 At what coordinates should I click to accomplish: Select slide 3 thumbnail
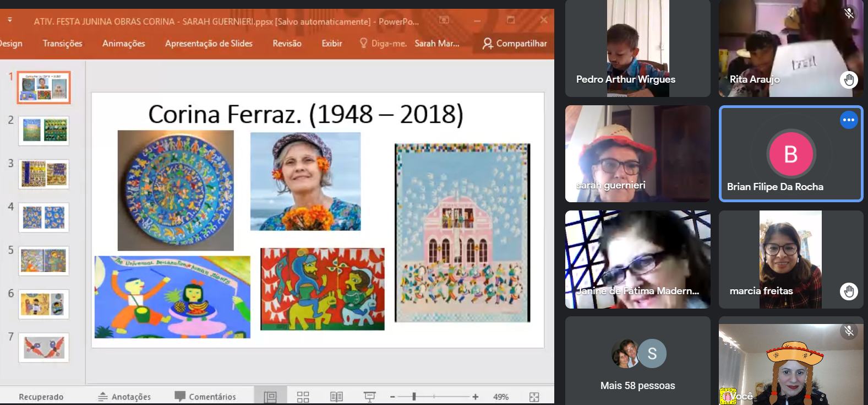click(43, 174)
